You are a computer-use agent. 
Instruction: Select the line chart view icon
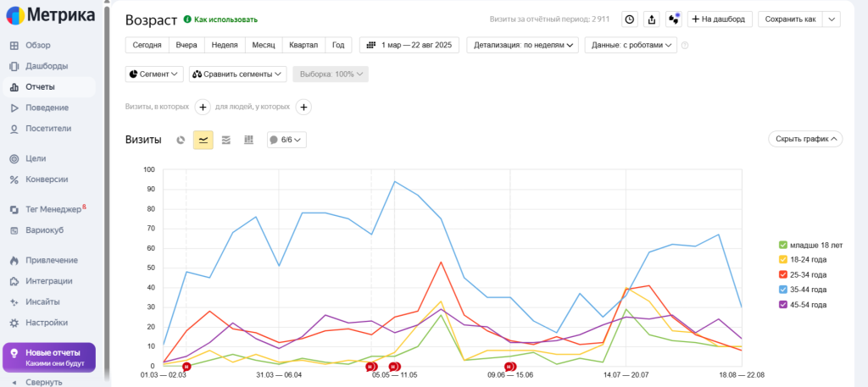203,140
